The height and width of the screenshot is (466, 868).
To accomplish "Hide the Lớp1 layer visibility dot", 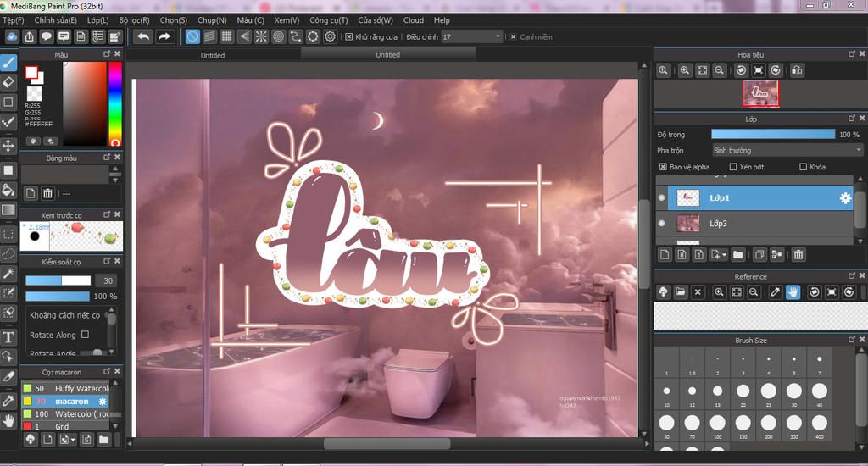I will click(x=661, y=197).
